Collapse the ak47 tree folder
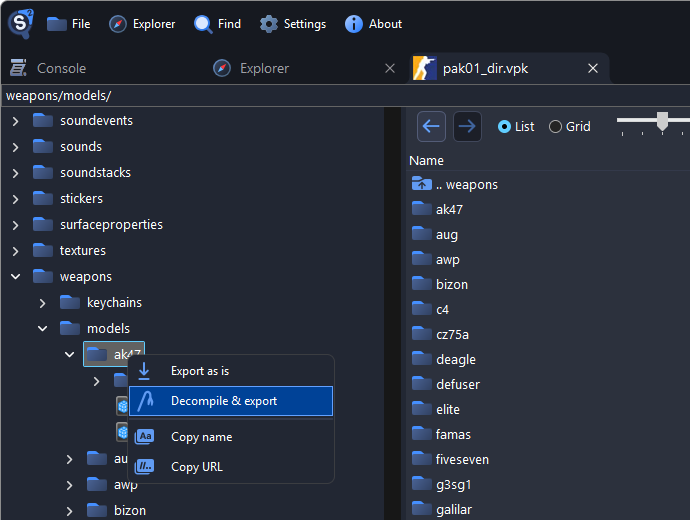The height and width of the screenshot is (520, 690). 70,354
